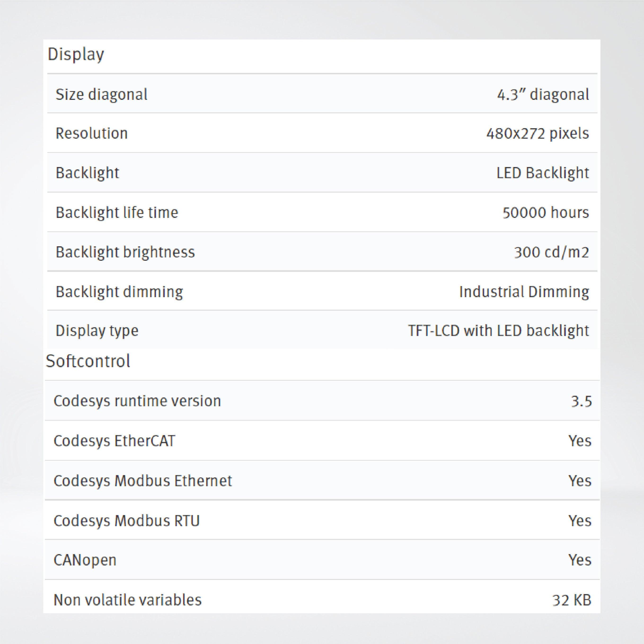Click TFT-LCD with LED backlight text
The width and height of the screenshot is (644, 644).
498,331
